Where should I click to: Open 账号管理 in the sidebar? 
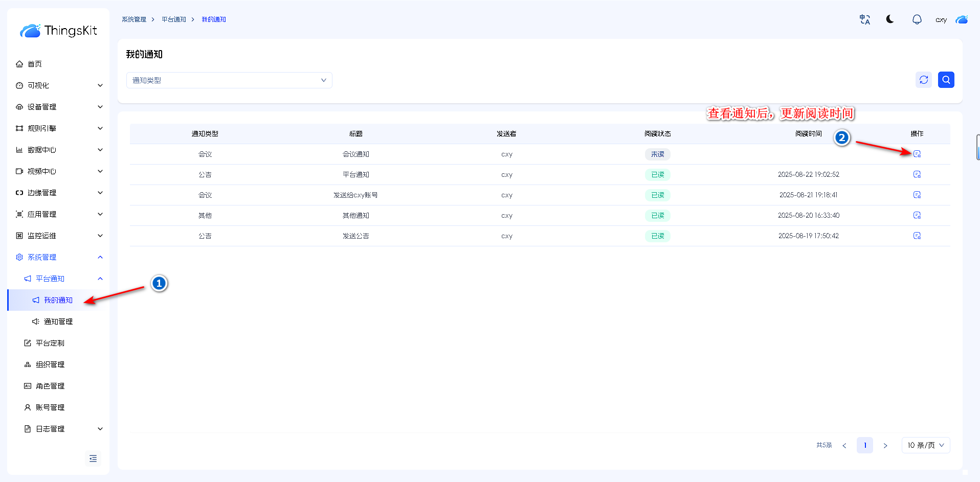(x=50, y=407)
